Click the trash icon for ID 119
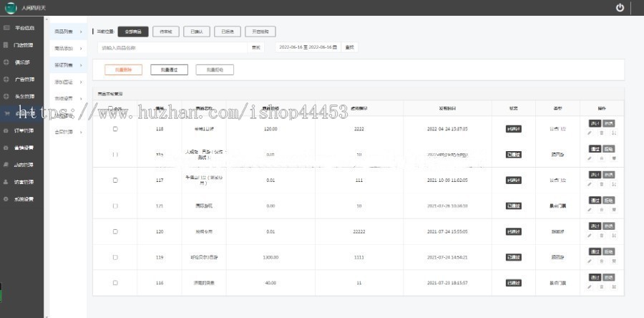Image resolution: width=644 pixels, height=318 pixels. click(602, 261)
